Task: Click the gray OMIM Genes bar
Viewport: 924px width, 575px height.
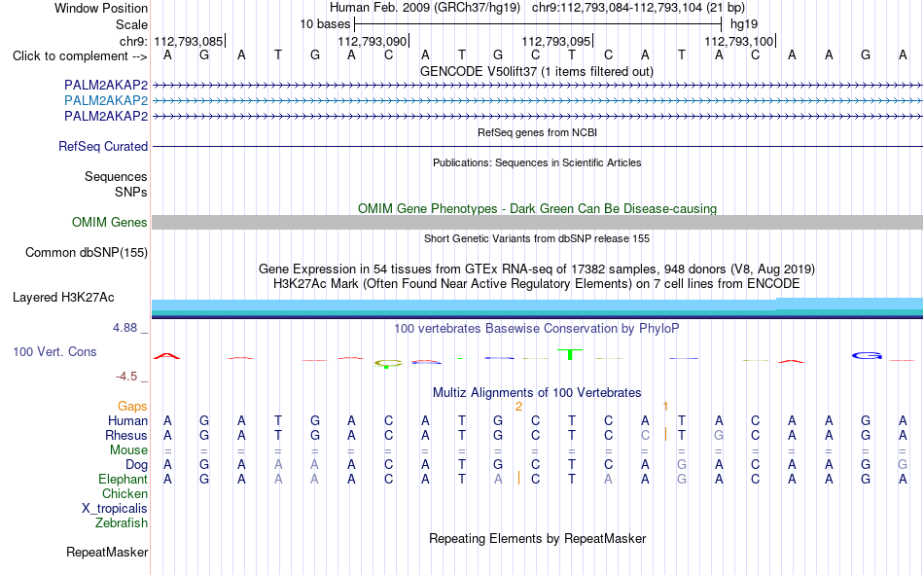Action: point(537,223)
